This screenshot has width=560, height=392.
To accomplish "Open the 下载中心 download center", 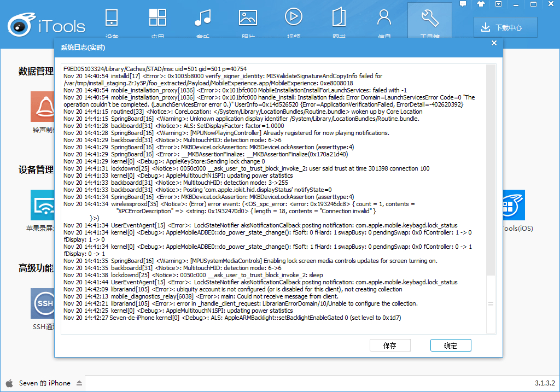I will [505, 27].
